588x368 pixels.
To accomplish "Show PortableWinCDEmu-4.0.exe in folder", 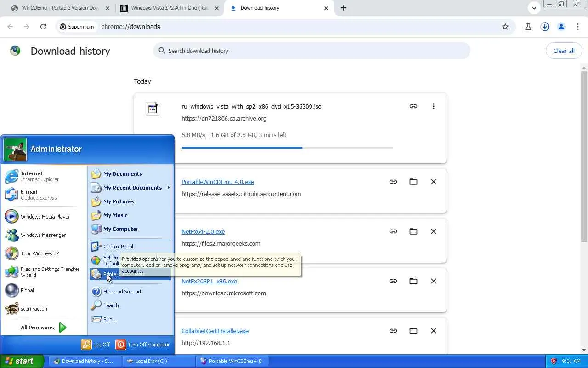I will pos(413,182).
